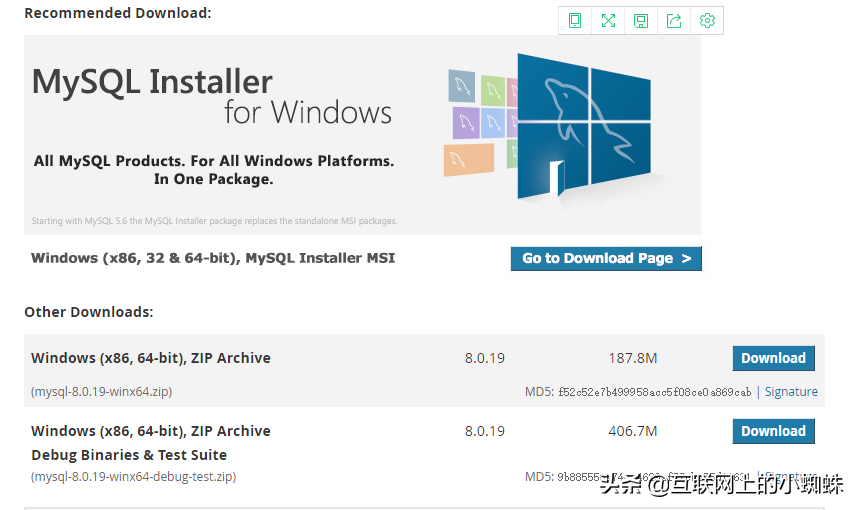Click the MySQL Installer for Windows banner

click(x=362, y=135)
